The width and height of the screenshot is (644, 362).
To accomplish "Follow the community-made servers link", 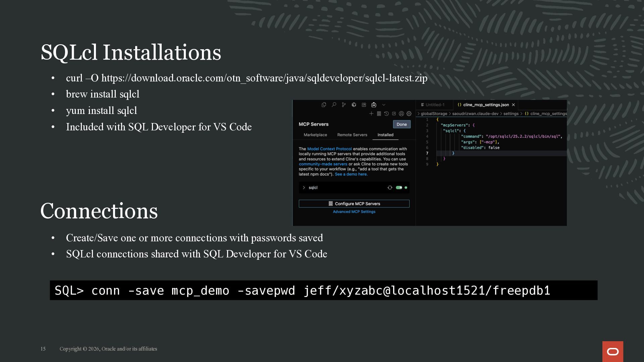I will 323,164.
